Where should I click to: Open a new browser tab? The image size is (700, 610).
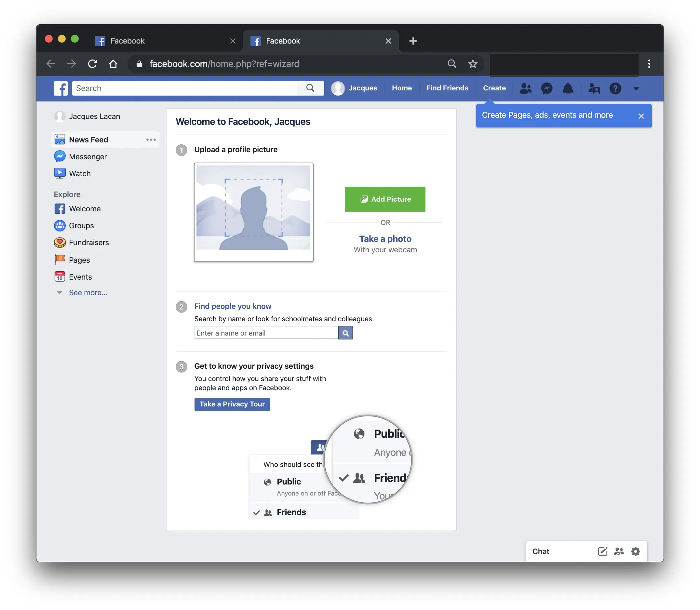[x=413, y=41]
